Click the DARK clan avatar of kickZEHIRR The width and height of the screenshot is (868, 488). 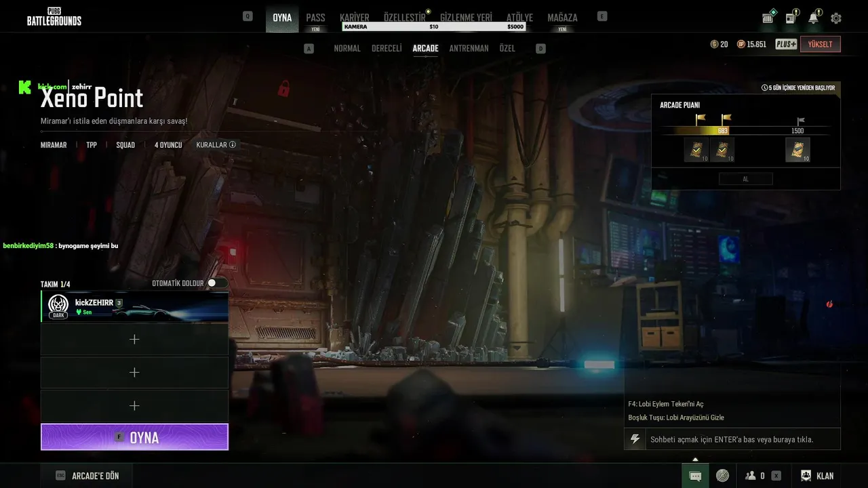tap(58, 307)
